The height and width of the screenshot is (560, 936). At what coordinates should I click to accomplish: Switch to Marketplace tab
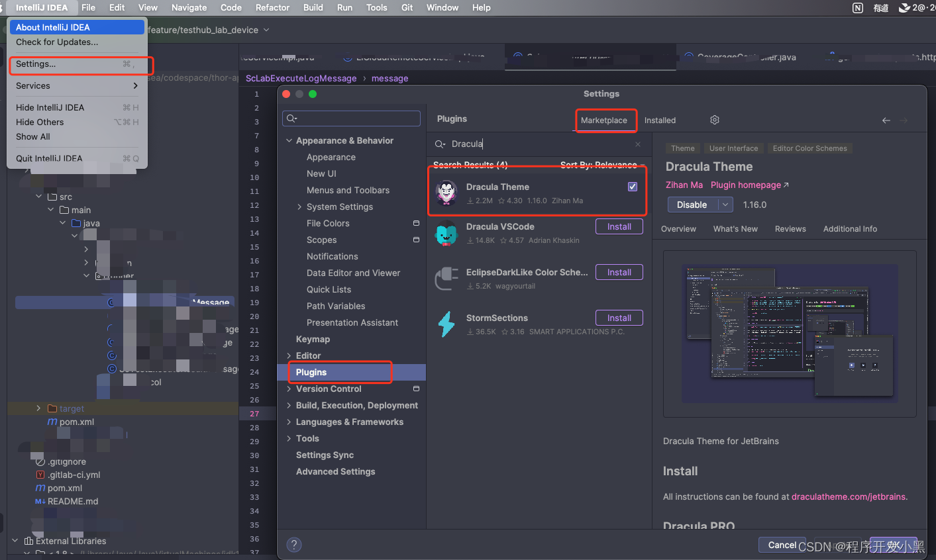tap(604, 120)
